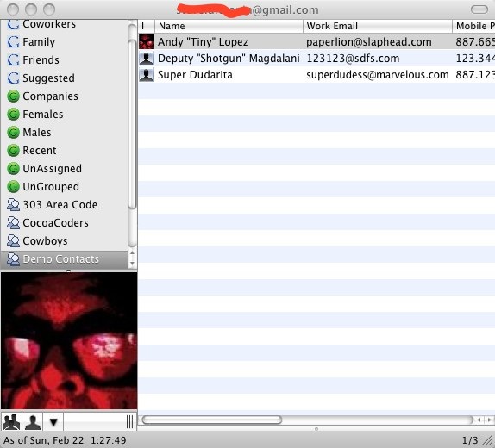Click the horizontal scrollbar thumb under contact list
Viewport: 495px width, 448px height.
(x=212, y=420)
